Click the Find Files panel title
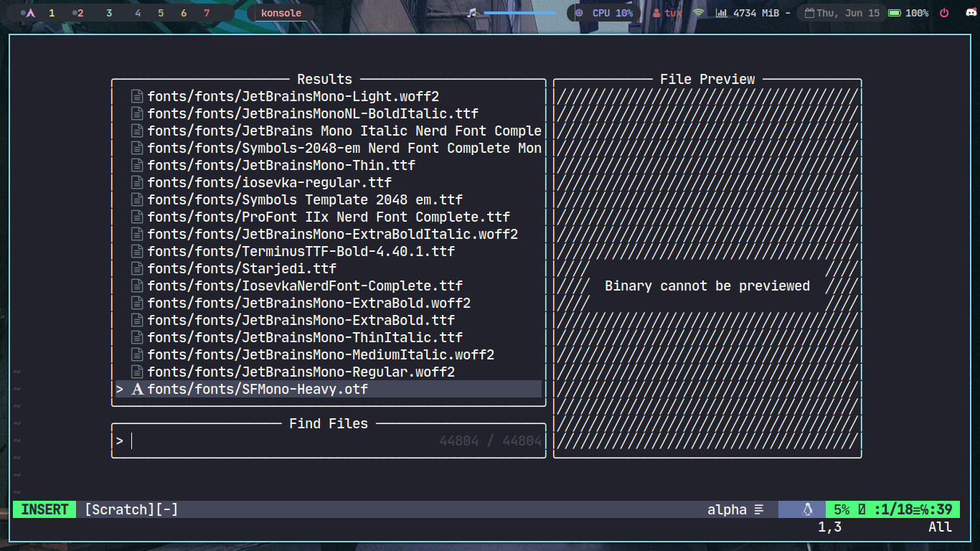Image resolution: width=980 pixels, height=551 pixels. click(329, 423)
